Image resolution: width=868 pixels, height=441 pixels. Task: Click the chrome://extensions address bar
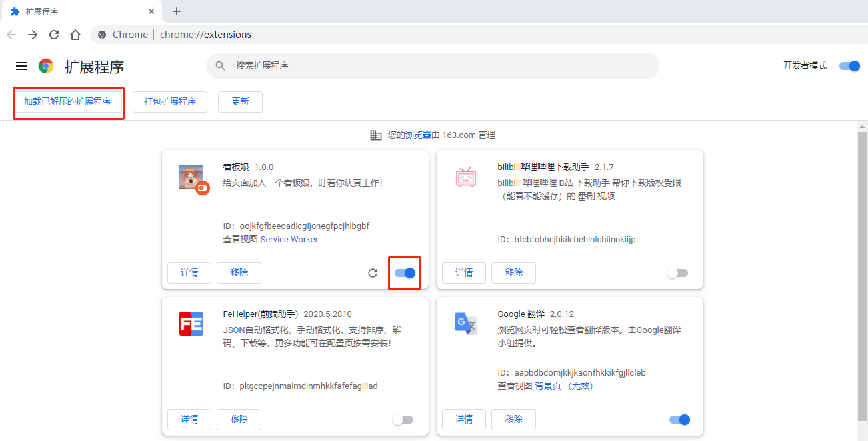[480, 35]
